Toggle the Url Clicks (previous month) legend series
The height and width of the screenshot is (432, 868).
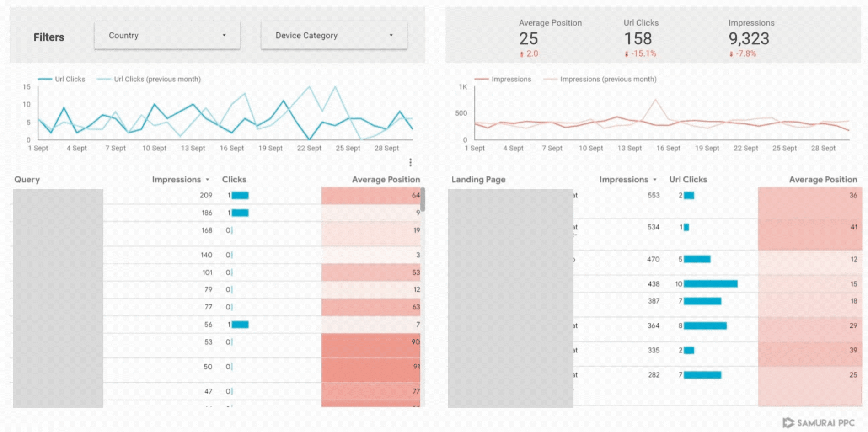click(x=149, y=79)
